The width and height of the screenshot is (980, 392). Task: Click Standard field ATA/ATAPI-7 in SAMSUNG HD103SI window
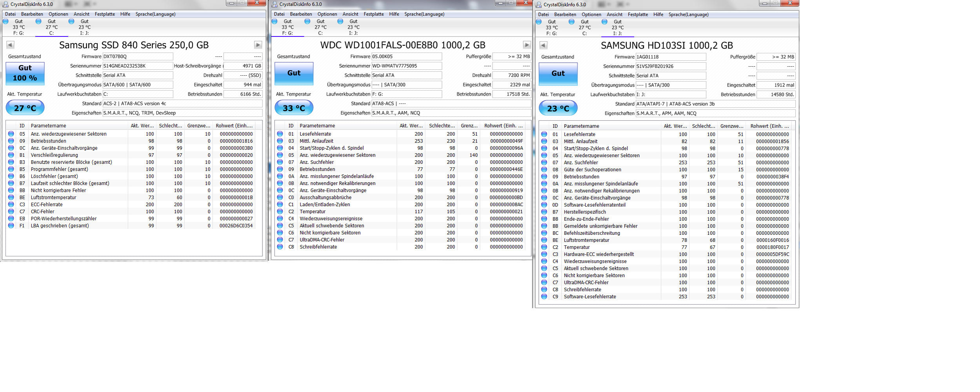716,104
